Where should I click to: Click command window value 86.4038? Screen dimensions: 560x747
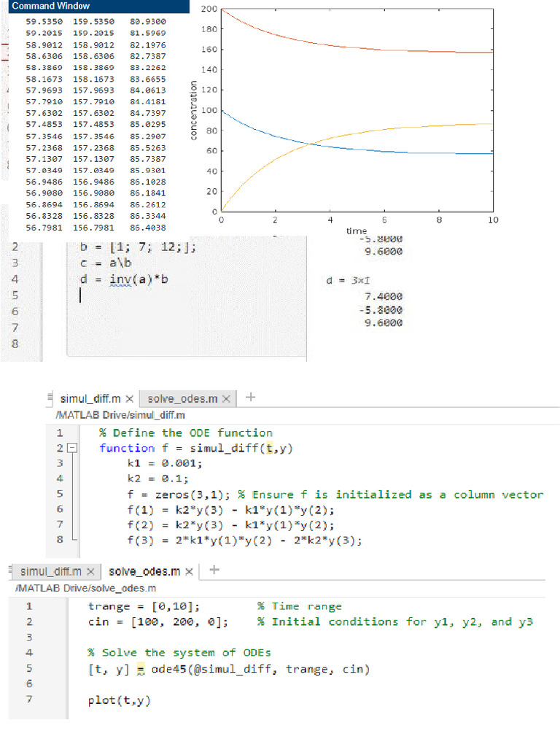click(148, 228)
